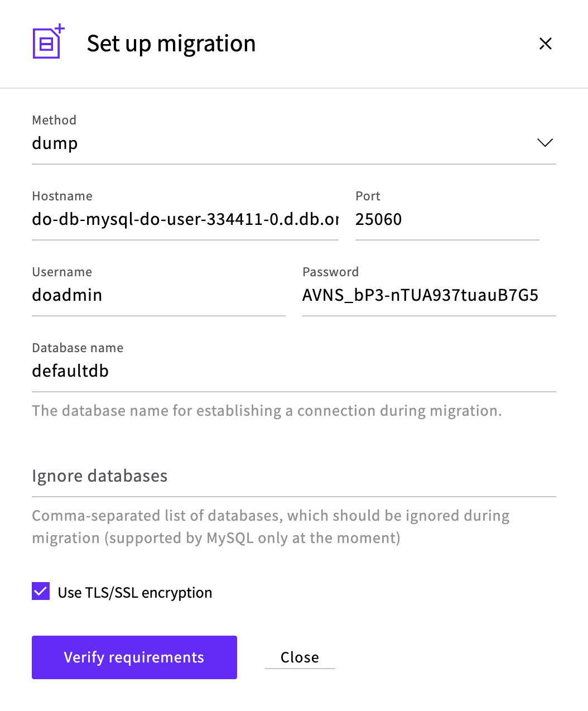Screen dimensions: 588x711
Task: Click the migration setup icon in header
Action: click(x=49, y=42)
